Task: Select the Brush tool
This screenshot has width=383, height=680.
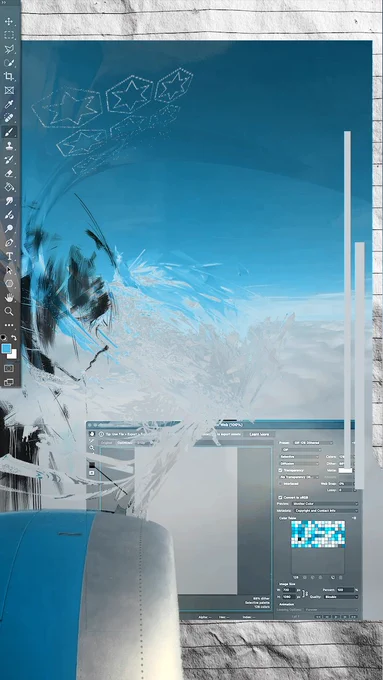Action: pyautogui.click(x=9, y=132)
